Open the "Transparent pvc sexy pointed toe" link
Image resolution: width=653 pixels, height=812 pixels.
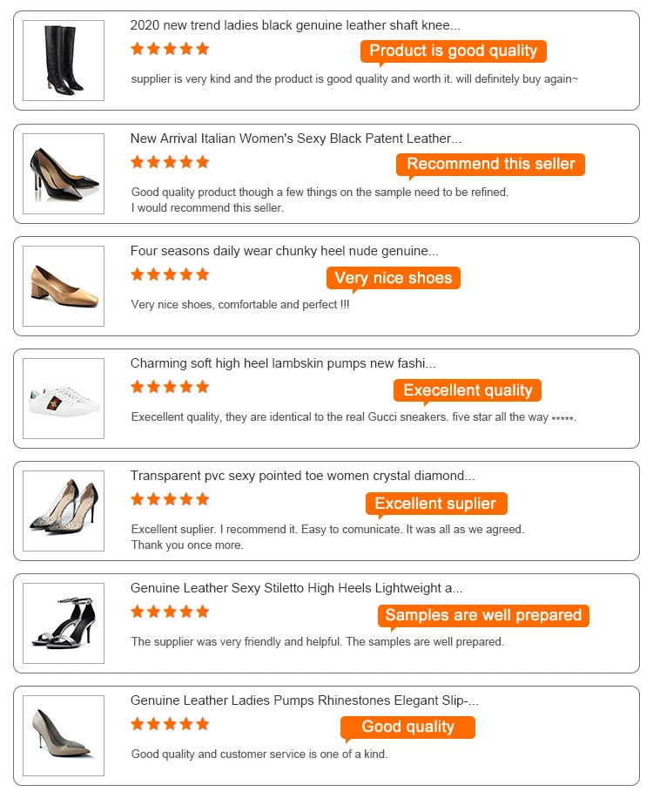point(303,476)
